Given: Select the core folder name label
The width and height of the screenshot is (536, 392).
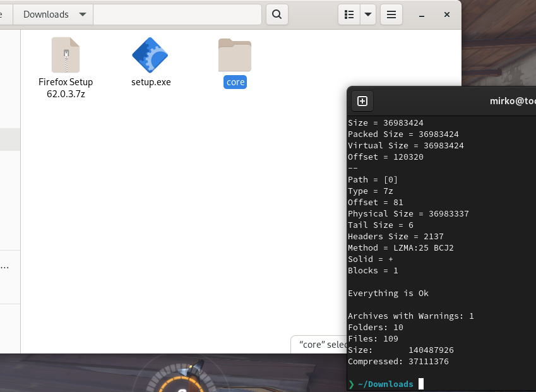Looking at the screenshot, I should [x=234, y=81].
